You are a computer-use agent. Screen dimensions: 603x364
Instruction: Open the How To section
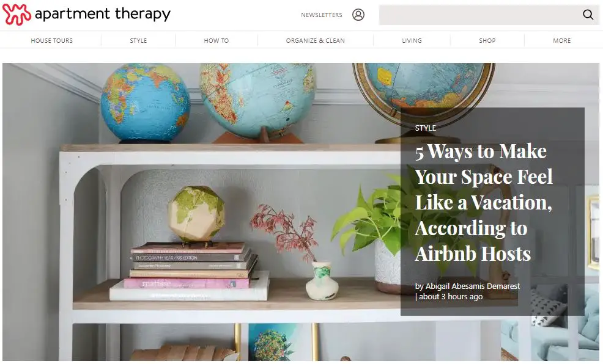(x=216, y=40)
